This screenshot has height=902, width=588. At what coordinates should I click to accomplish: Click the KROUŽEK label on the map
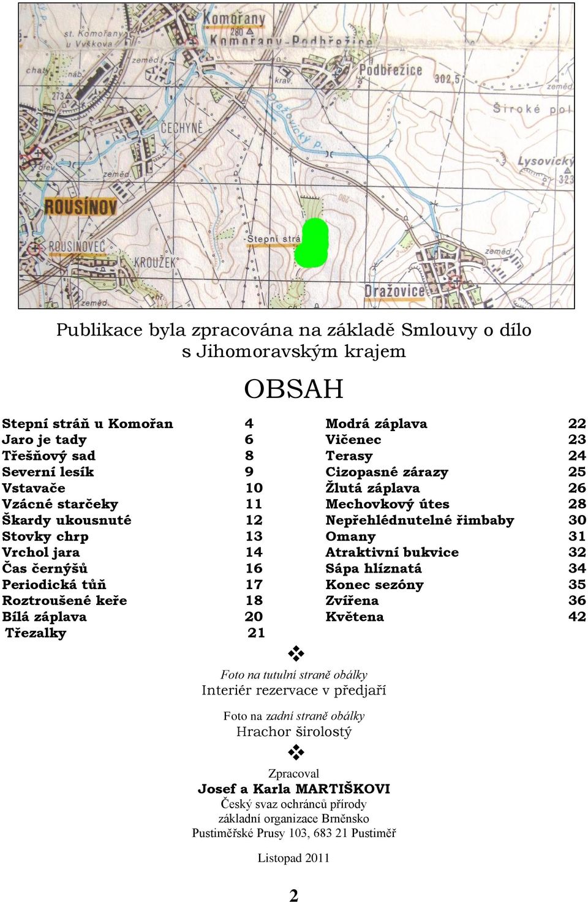click(x=155, y=262)
